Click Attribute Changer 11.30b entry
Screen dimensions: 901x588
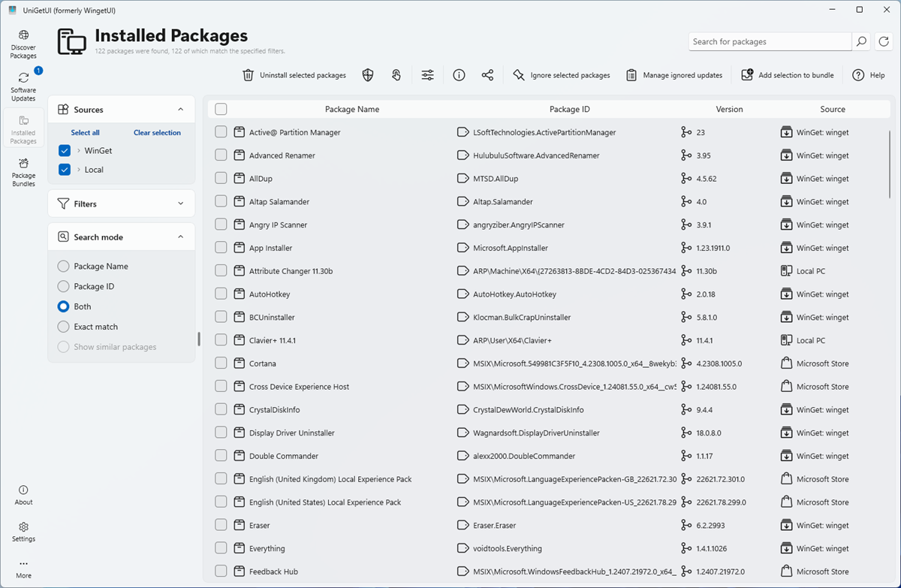[291, 271]
